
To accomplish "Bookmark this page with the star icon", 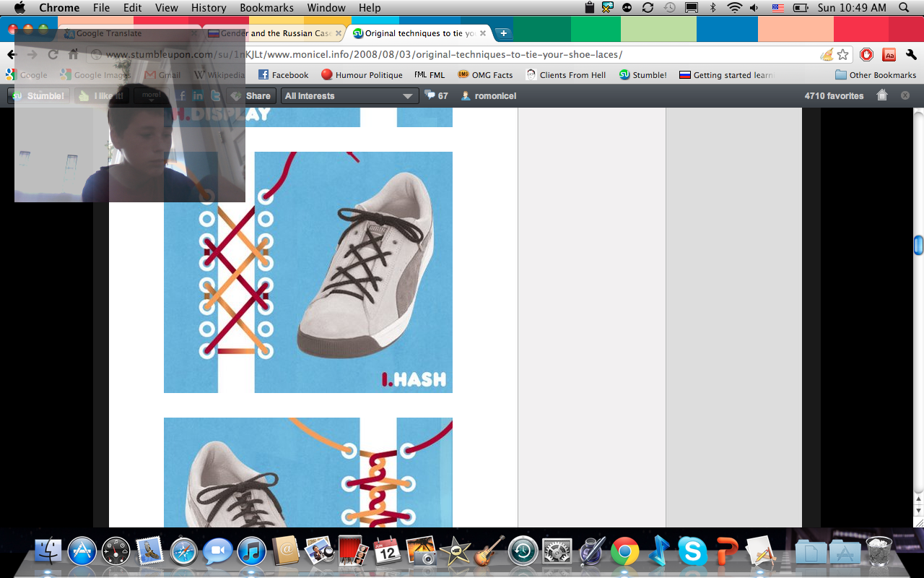I will 842,55.
